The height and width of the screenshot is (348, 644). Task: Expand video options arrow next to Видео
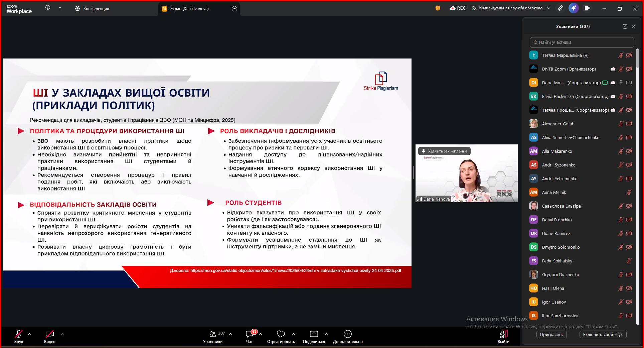pyautogui.click(x=62, y=334)
